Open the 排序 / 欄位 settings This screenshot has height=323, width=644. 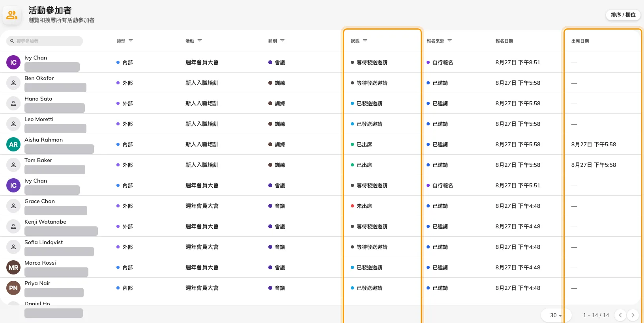pos(623,15)
